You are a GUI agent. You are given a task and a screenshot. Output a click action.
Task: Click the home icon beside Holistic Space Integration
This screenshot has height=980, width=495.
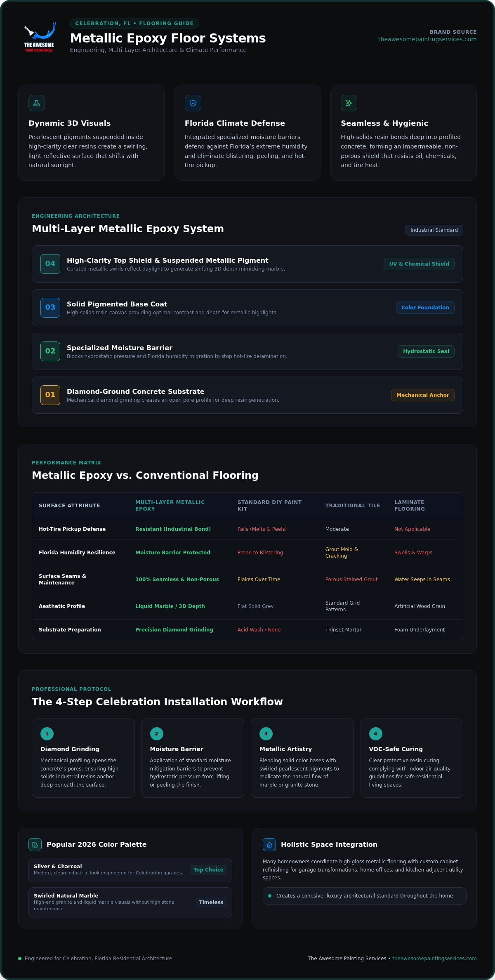[269, 845]
